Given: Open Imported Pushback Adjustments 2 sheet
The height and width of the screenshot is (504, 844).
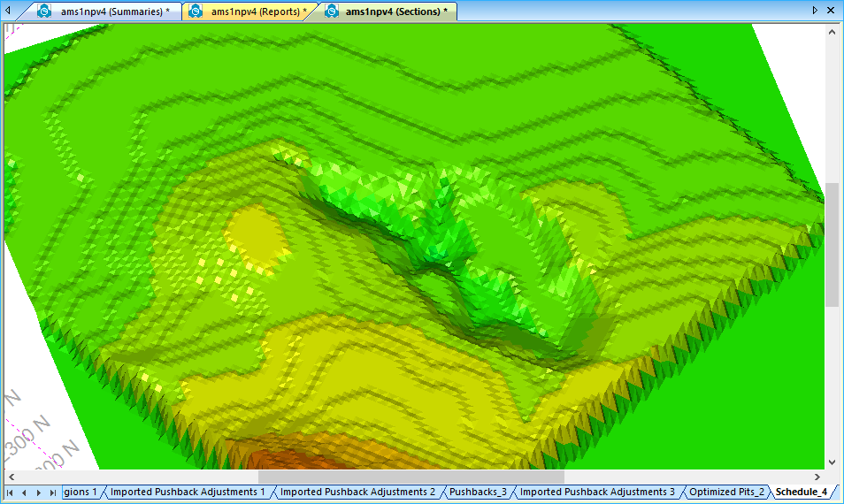Looking at the screenshot, I should (x=357, y=492).
